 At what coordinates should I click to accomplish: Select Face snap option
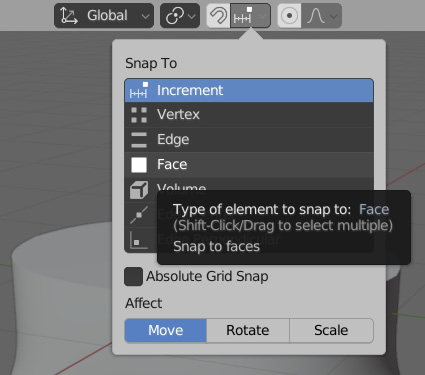pyautogui.click(x=249, y=164)
